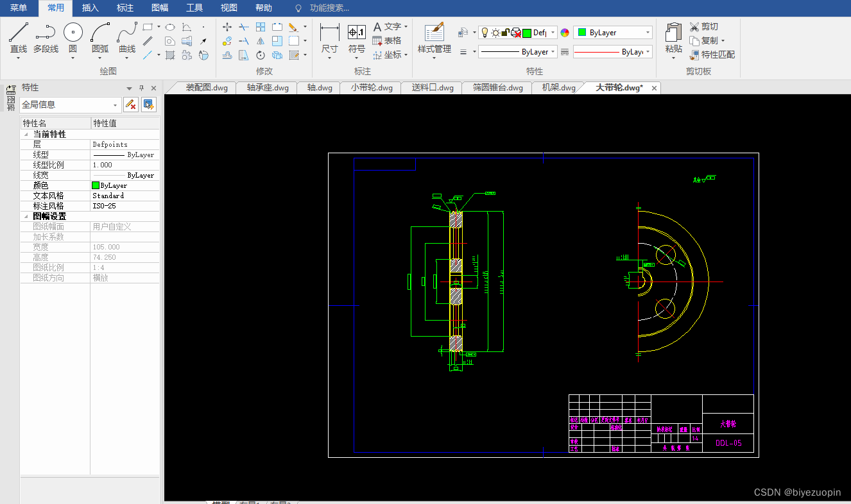Toggle the layer lock padlock icon
This screenshot has height=504, width=851.
coord(506,32)
